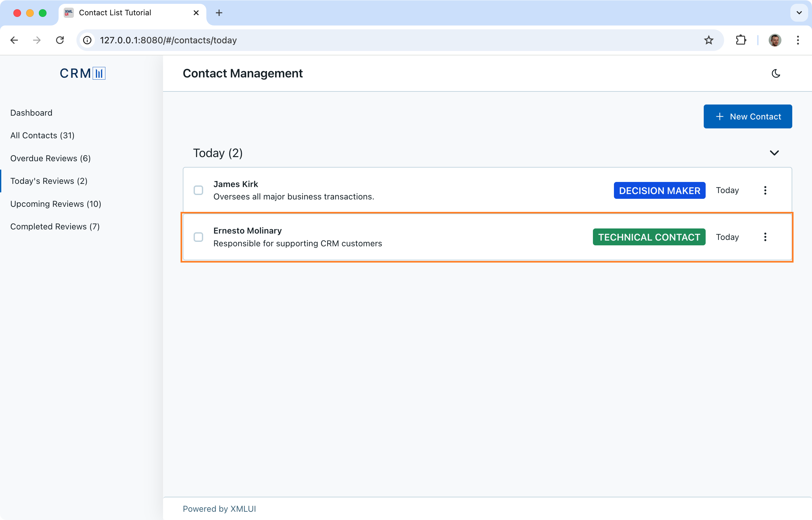Image resolution: width=812 pixels, height=520 pixels.
Task: Select All Contacts (31) in sidebar
Action: coord(42,135)
